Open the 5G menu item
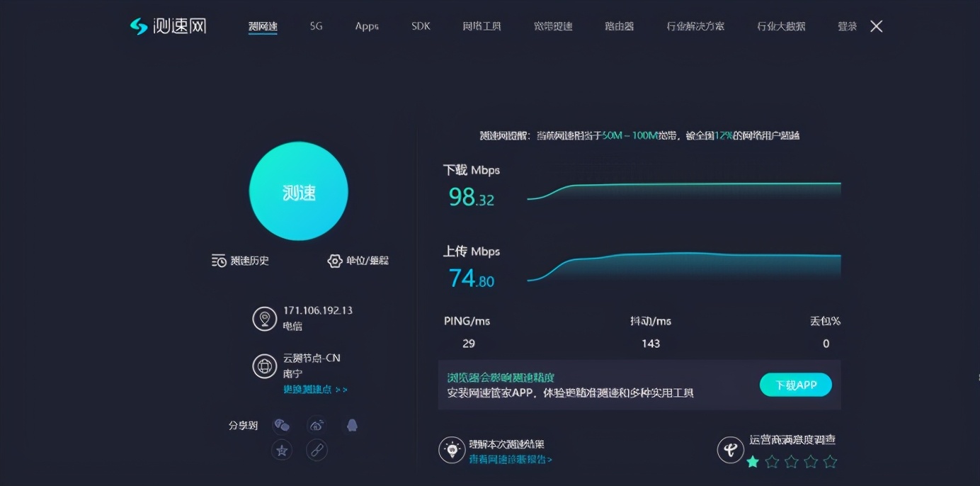Image resolution: width=980 pixels, height=486 pixels. 316,26
